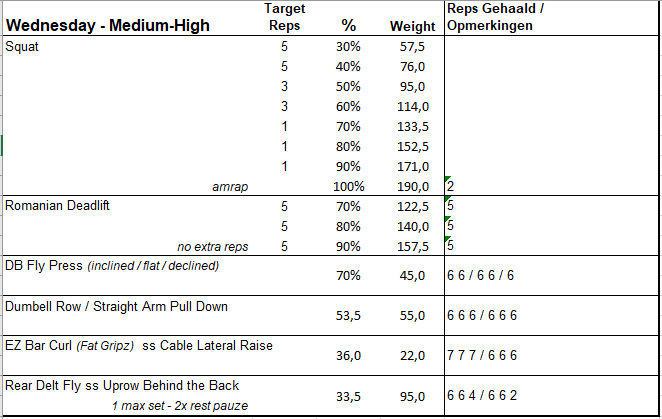This screenshot has height=419, width=662.
Task: Select the "amrap" note cell
Action: (x=230, y=186)
